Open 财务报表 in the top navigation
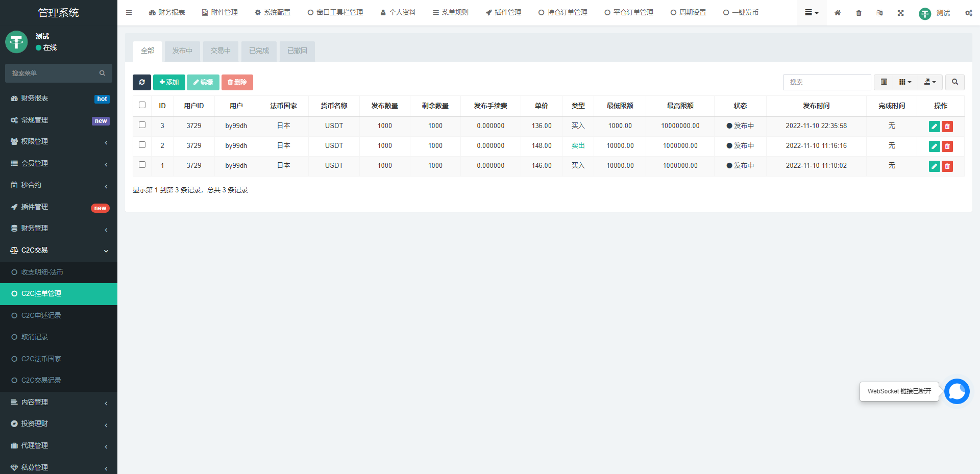The image size is (980, 474). click(x=167, y=13)
